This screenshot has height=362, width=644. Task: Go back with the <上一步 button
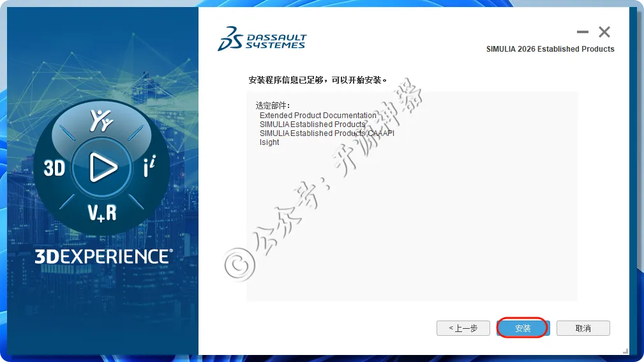463,328
